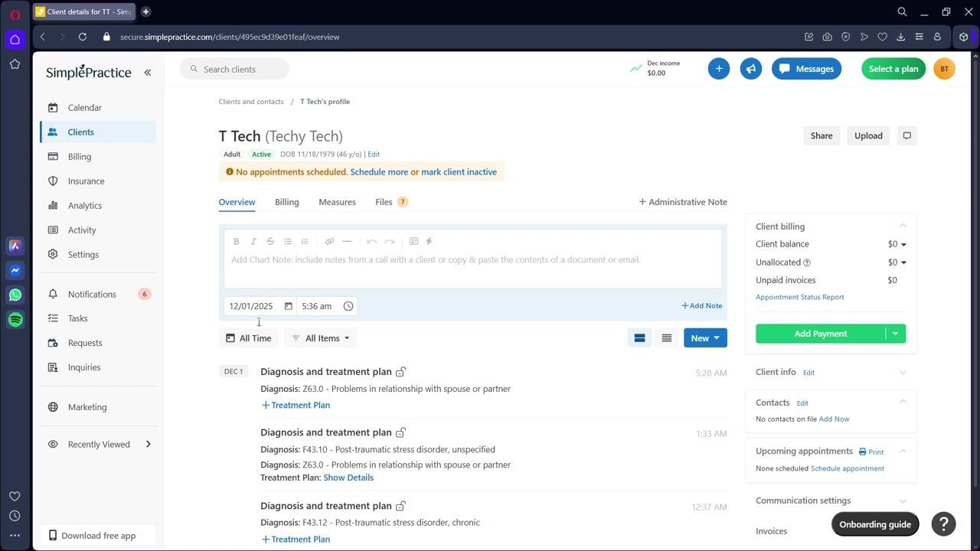Screen dimensions: 980x551
Task: Open BT user avatar menu
Action: click(945, 69)
